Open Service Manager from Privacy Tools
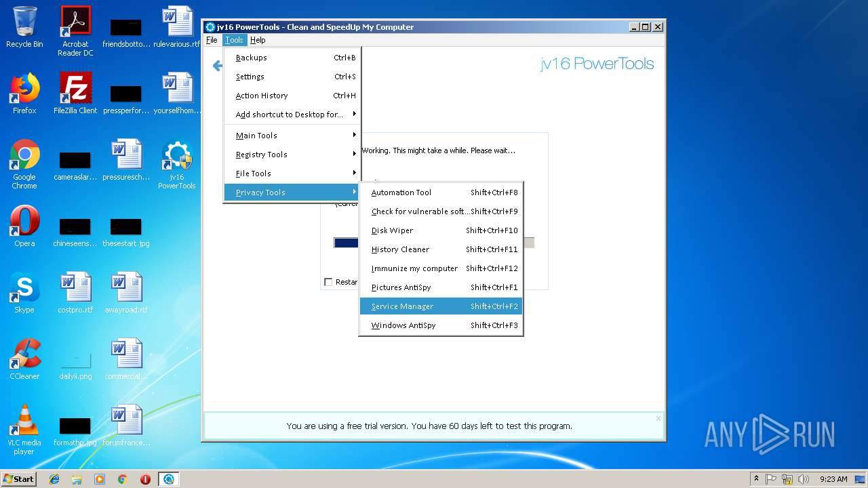This screenshot has width=868, height=488. 441,306
